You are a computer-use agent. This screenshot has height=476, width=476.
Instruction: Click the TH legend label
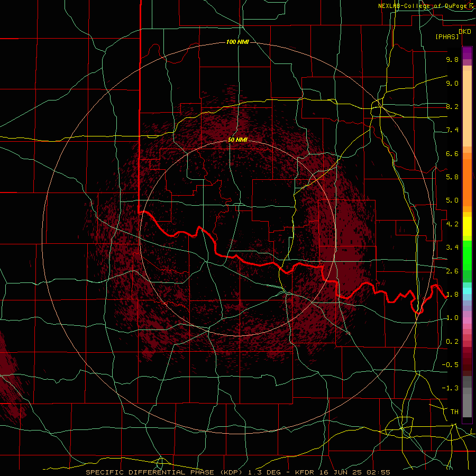[x=454, y=412]
